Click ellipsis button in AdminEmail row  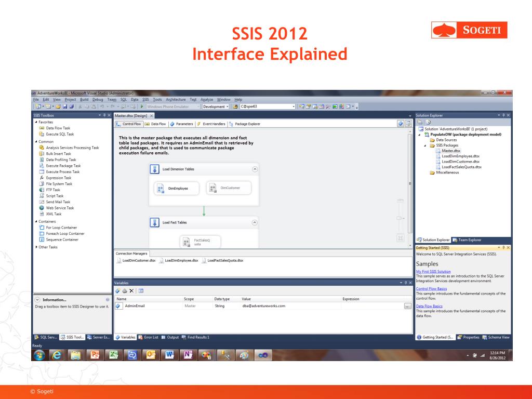407,306
